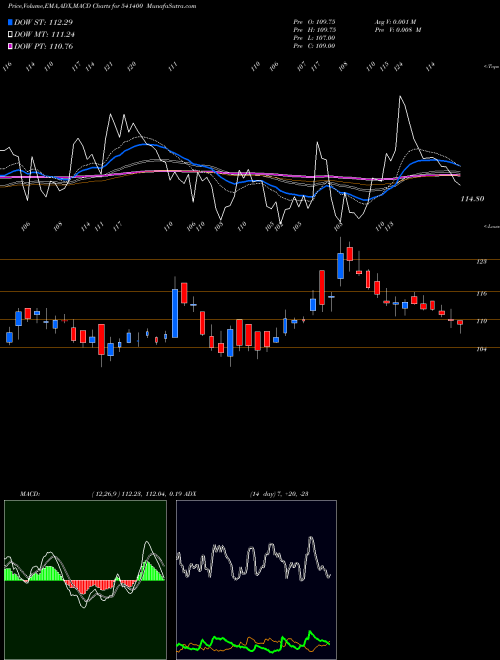Click the chart title mentioning MunafaSutra.com
This screenshot has height=660, width=500.
coord(102,6)
